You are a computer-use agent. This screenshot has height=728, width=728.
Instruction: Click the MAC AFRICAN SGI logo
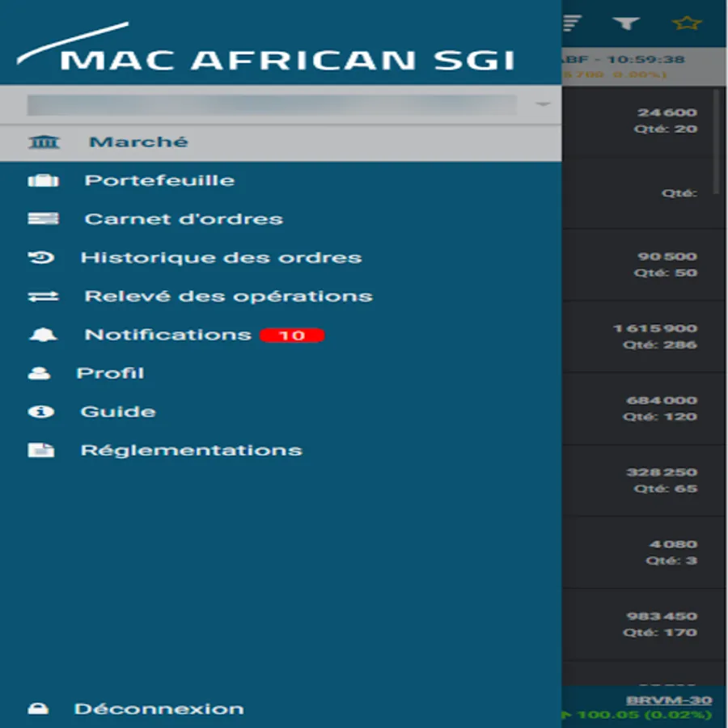[x=266, y=48]
